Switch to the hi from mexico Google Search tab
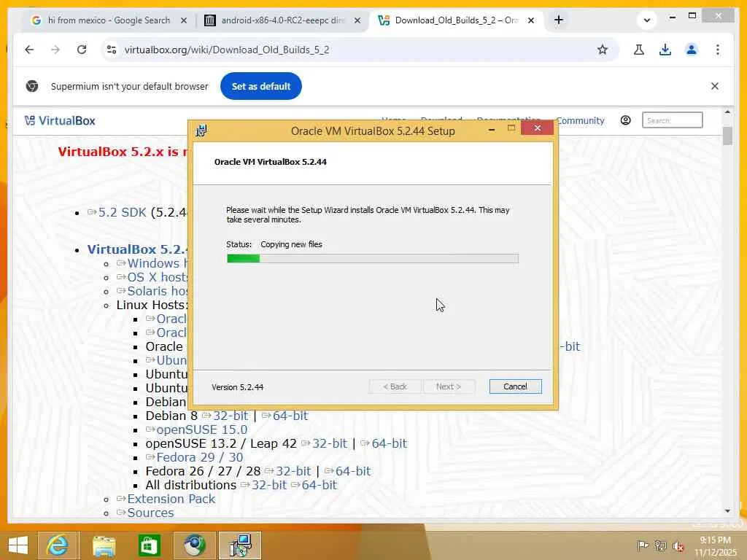747x560 pixels. (109, 20)
